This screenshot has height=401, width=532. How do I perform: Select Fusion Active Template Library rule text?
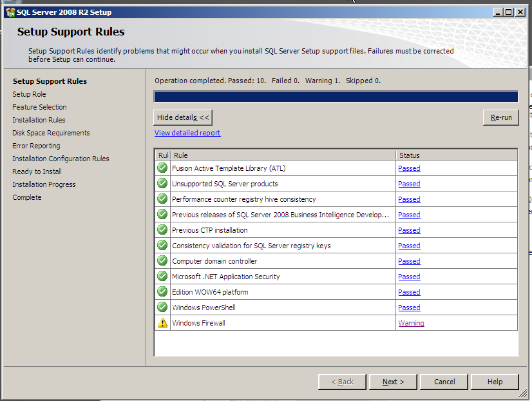point(229,168)
